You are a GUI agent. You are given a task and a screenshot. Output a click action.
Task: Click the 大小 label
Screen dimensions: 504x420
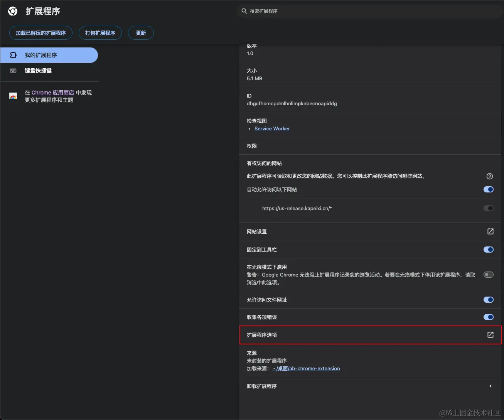click(252, 71)
